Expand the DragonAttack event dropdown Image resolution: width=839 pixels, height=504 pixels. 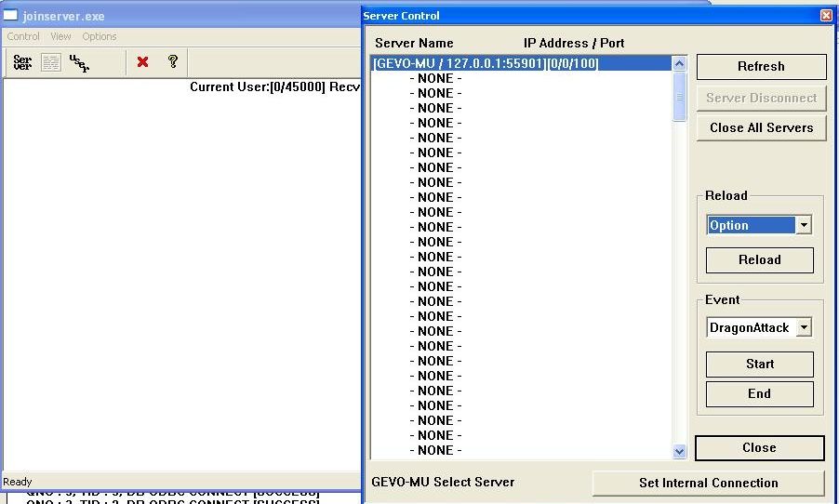tap(804, 327)
